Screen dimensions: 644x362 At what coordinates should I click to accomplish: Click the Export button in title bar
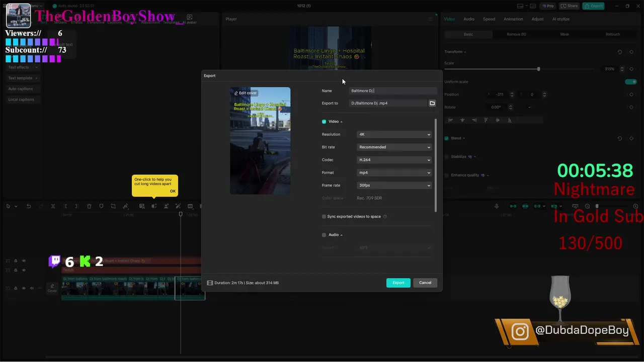[593, 6]
